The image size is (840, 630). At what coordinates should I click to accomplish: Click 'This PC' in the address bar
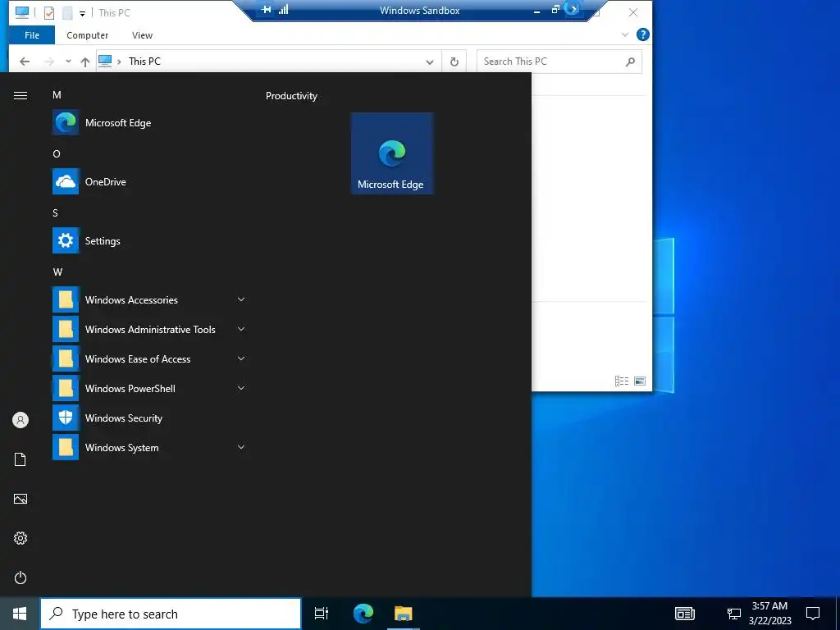(144, 61)
